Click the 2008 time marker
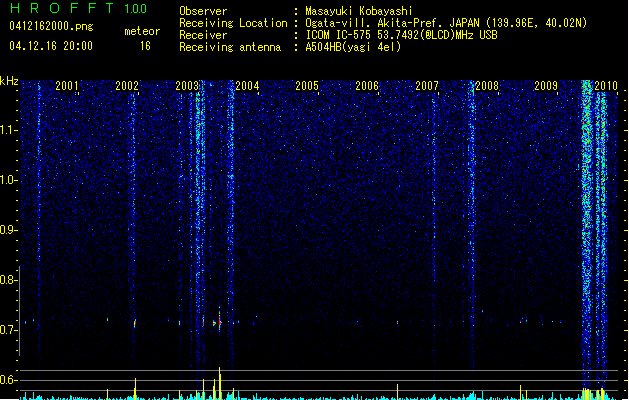 tap(487, 85)
